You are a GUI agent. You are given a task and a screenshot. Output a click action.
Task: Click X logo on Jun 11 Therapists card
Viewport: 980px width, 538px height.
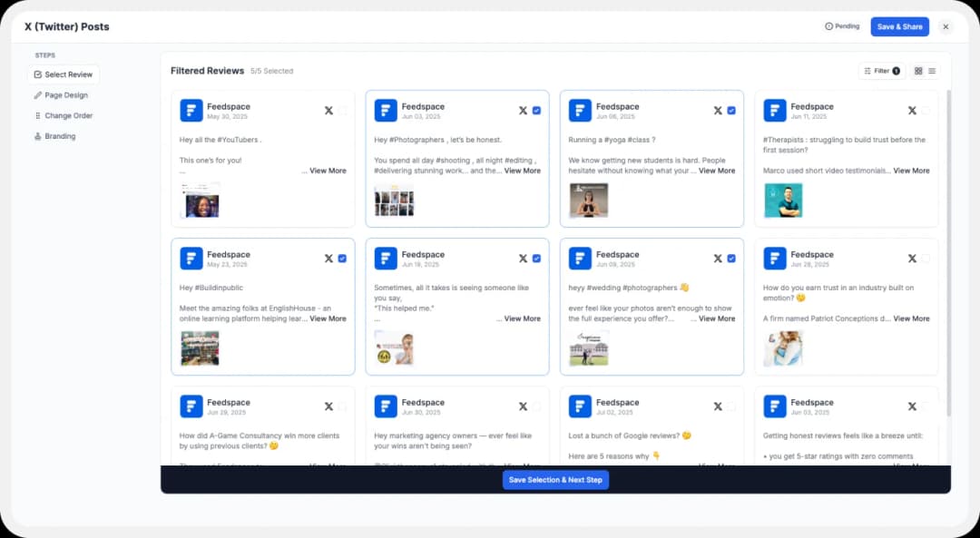[x=912, y=111]
